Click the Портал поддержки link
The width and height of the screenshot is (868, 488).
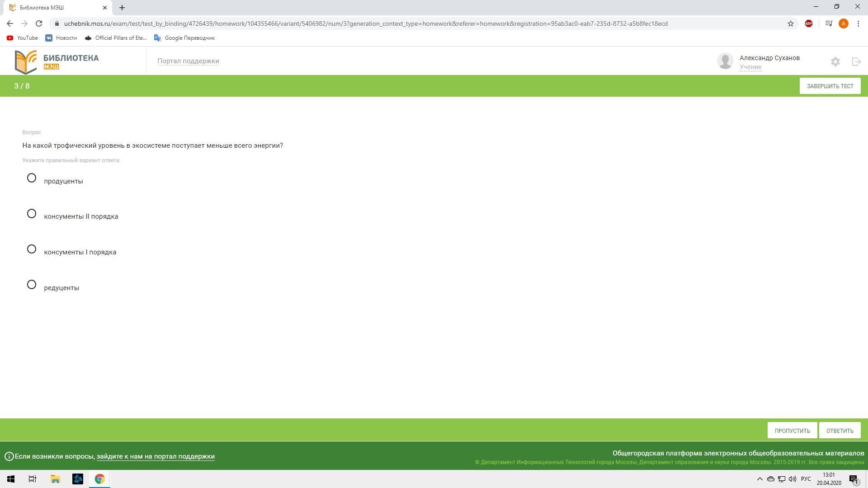188,61
